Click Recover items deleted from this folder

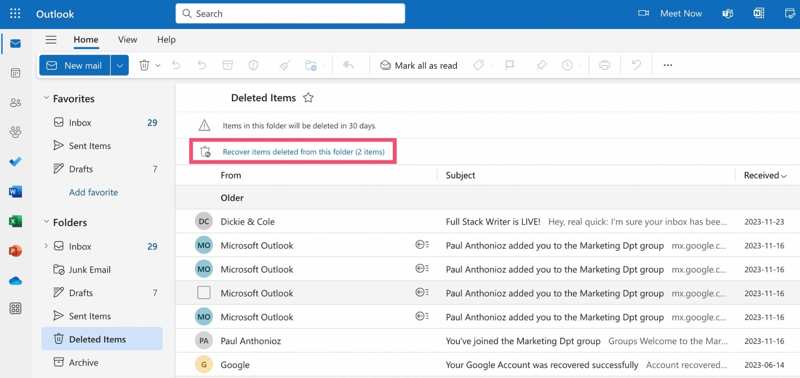[x=304, y=152]
